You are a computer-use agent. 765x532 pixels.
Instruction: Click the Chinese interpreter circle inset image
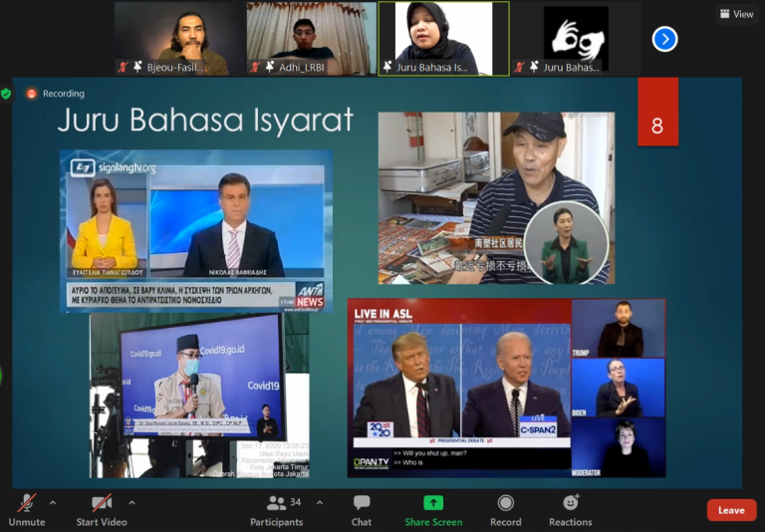pyautogui.click(x=566, y=242)
